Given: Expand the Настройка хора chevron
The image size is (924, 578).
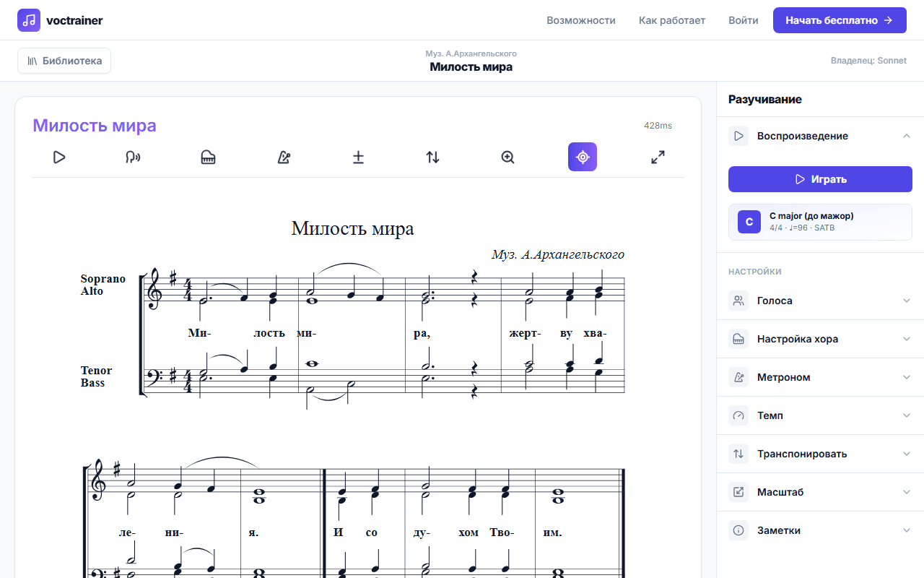Looking at the screenshot, I should [x=907, y=339].
